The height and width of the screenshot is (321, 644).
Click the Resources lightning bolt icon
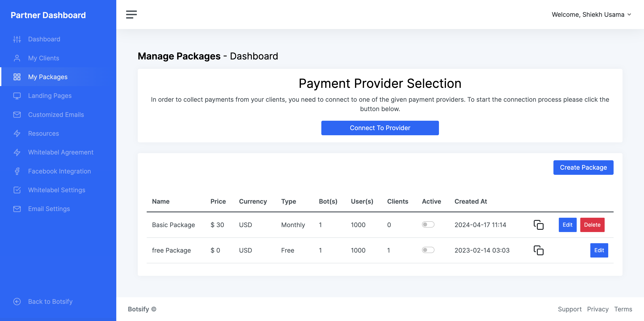(17, 133)
